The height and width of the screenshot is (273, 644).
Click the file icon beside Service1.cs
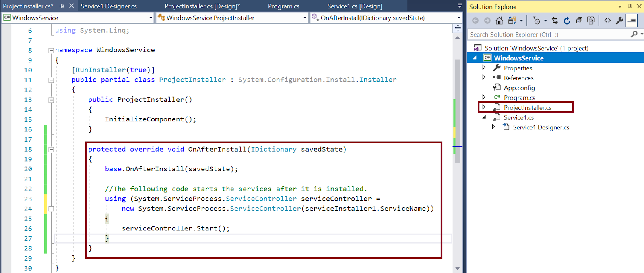click(497, 117)
